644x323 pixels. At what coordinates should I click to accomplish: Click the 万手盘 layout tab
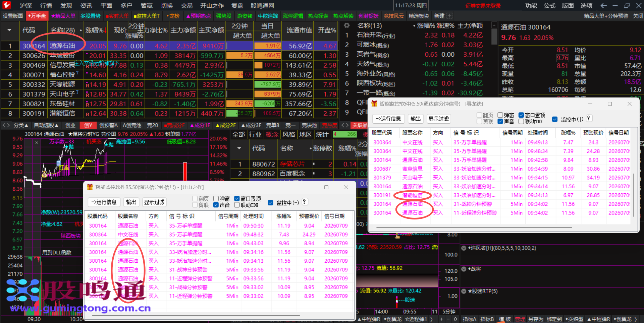[37, 16]
